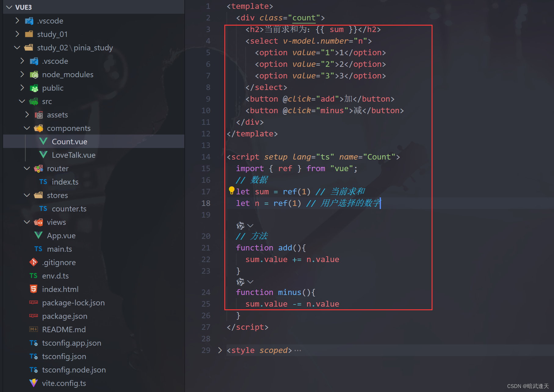Expand the top-level .vscode folder
This screenshot has height=392, width=554.
pos(17,20)
